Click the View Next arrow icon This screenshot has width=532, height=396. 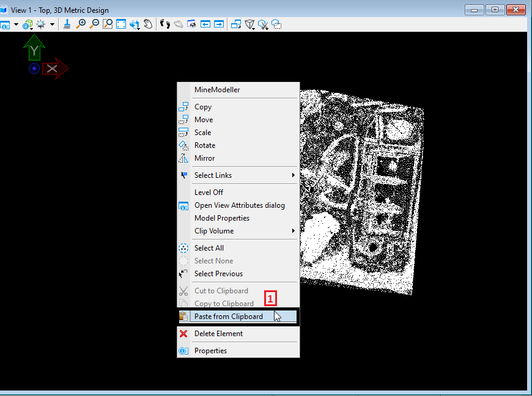pyautogui.click(x=218, y=24)
